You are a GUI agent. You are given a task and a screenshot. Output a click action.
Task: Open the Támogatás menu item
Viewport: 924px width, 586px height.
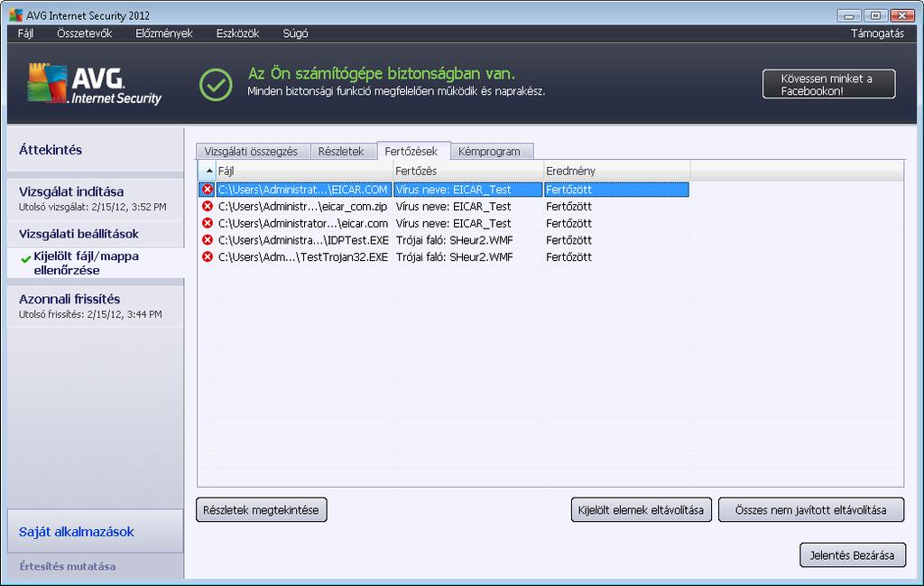pos(877,33)
